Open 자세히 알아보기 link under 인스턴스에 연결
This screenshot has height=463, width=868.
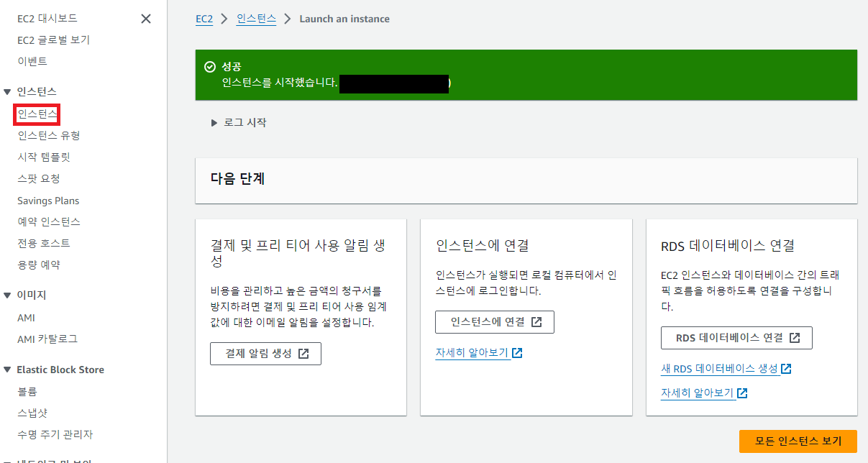point(472,353)
